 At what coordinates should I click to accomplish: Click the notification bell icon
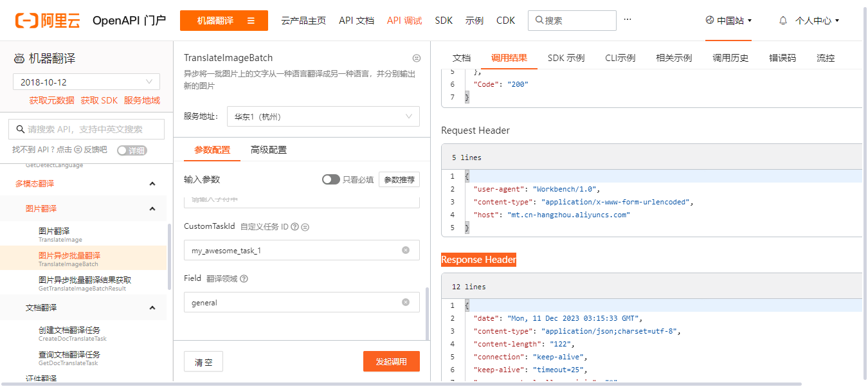(x=783, y=21)
